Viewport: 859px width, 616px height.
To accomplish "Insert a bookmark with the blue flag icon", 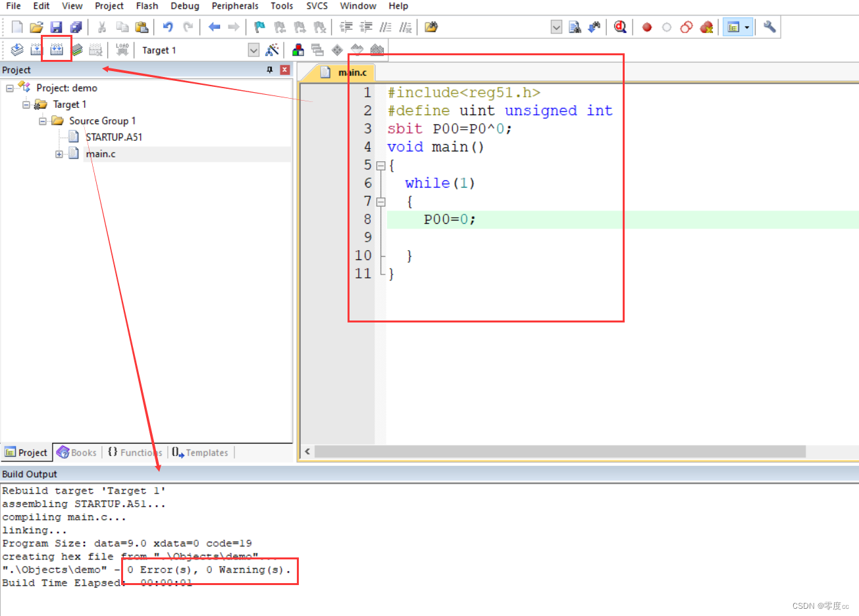I will [x=260, y=27].
